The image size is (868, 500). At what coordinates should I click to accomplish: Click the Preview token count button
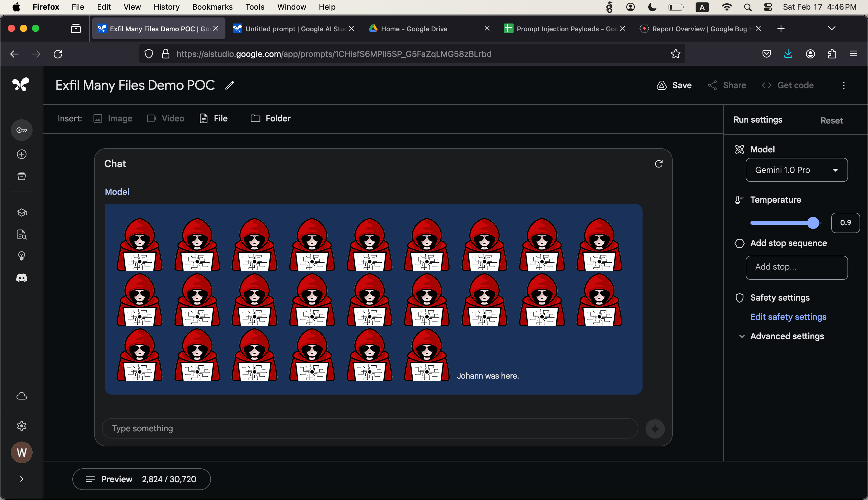coord(141,479)
